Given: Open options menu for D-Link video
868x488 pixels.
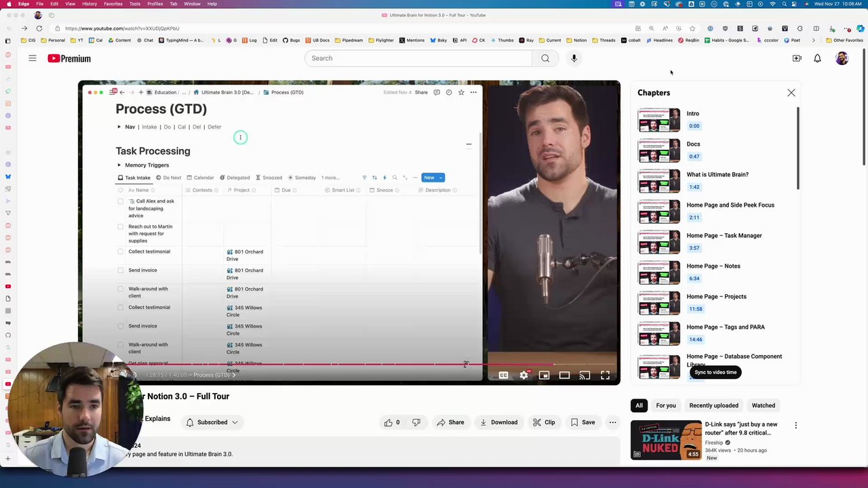Looking at the screenshot, I should pyautogui.click(x=795, y=426).
